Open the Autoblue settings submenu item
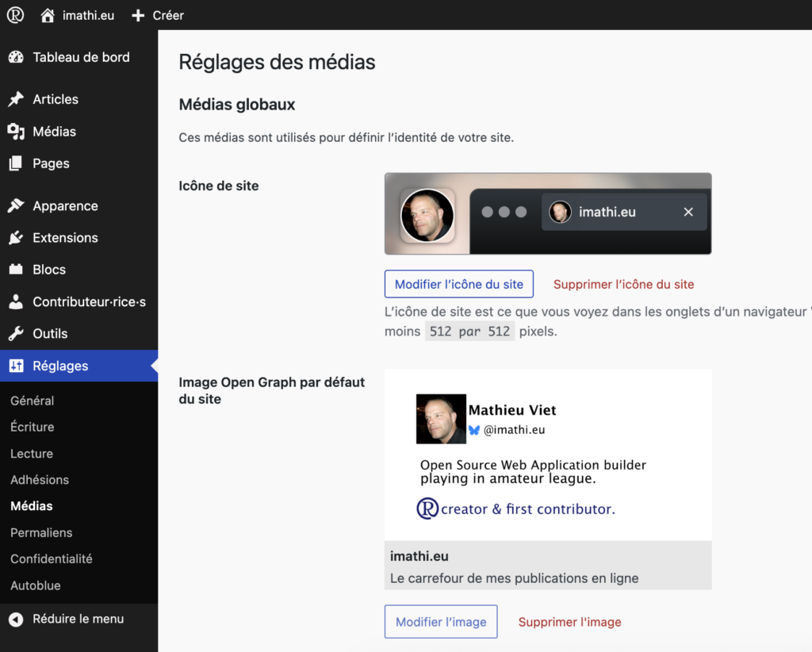Image resolution: width=812 pixels, height=652 pixels. coord(36,585)
